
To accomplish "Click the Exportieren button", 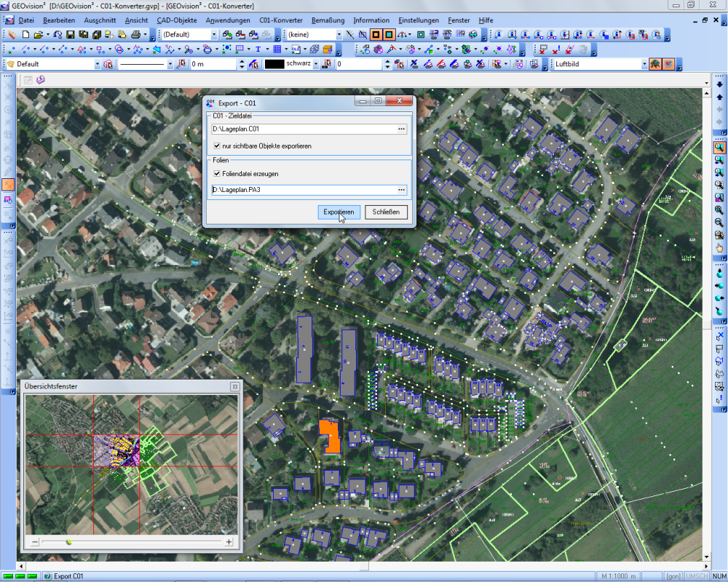I will [339, 212].
